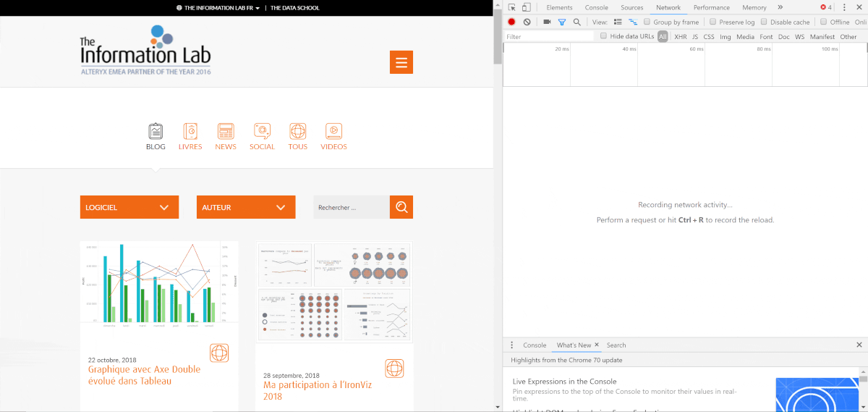Select the Network tab
This screenshot has width=868, height=412.
point(668,7)
